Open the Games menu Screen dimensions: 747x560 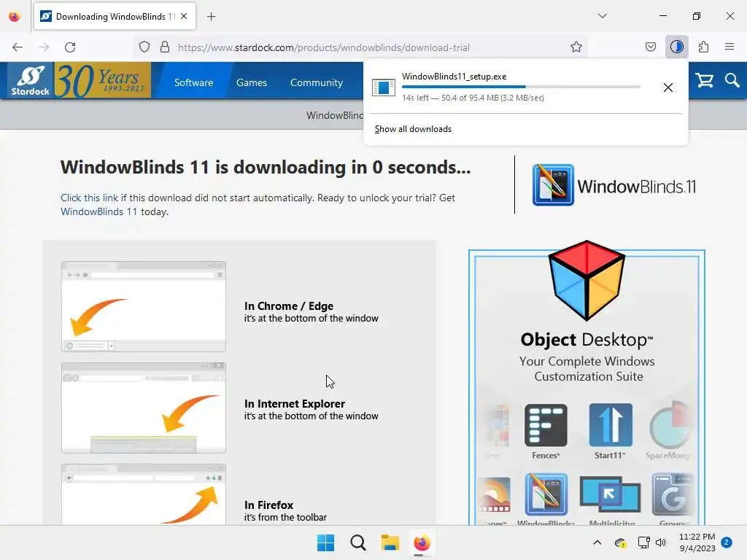pyautogui.click(x=252, y=82)
